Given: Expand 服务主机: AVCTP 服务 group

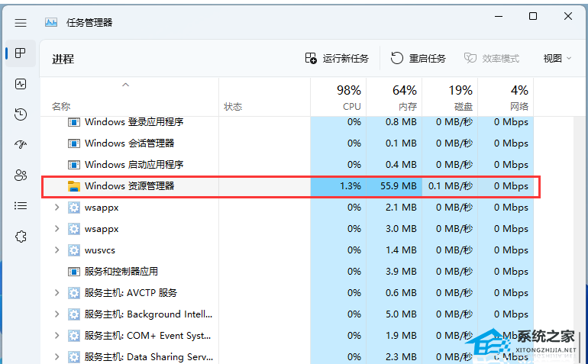Looking at the screenshot, I should click(x=57, y=293).
